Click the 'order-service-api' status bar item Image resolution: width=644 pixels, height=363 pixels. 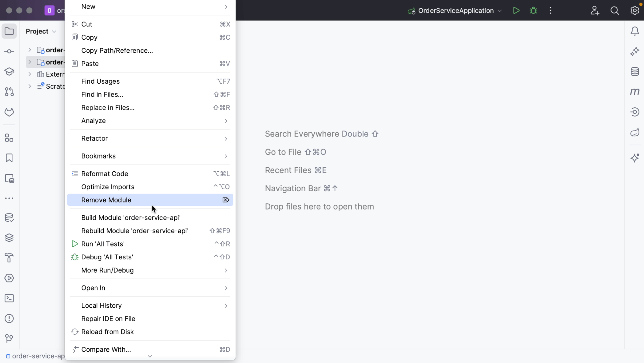coord(35,356)
